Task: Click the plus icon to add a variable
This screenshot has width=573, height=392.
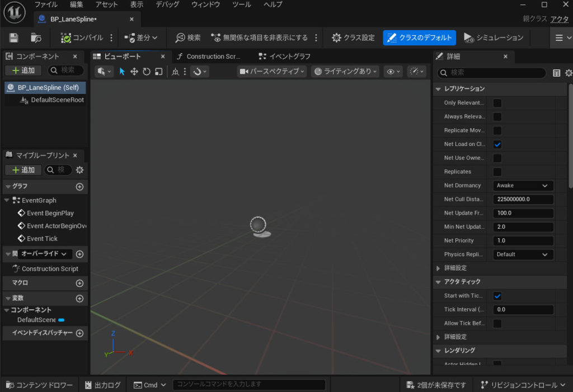Action: tap(79, 299)
